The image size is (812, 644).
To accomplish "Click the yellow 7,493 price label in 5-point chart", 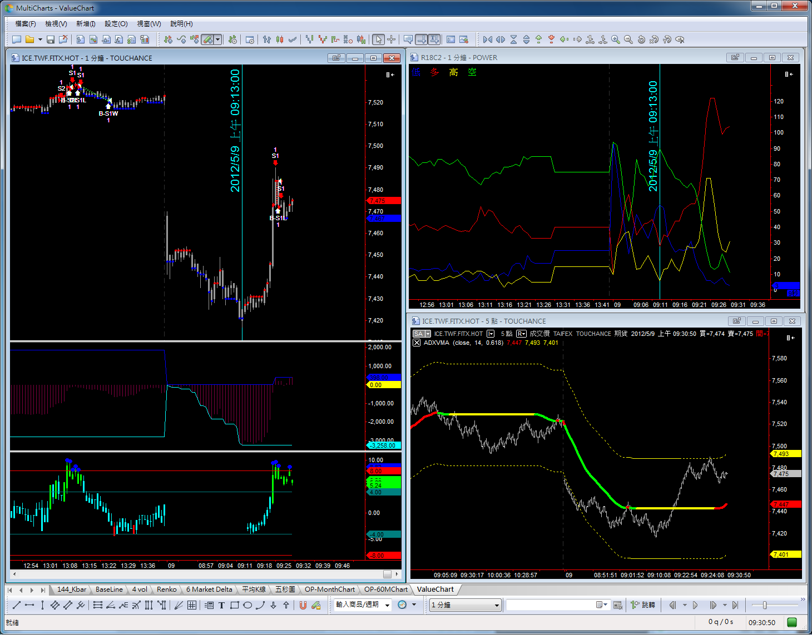I will tap(786, 454).
